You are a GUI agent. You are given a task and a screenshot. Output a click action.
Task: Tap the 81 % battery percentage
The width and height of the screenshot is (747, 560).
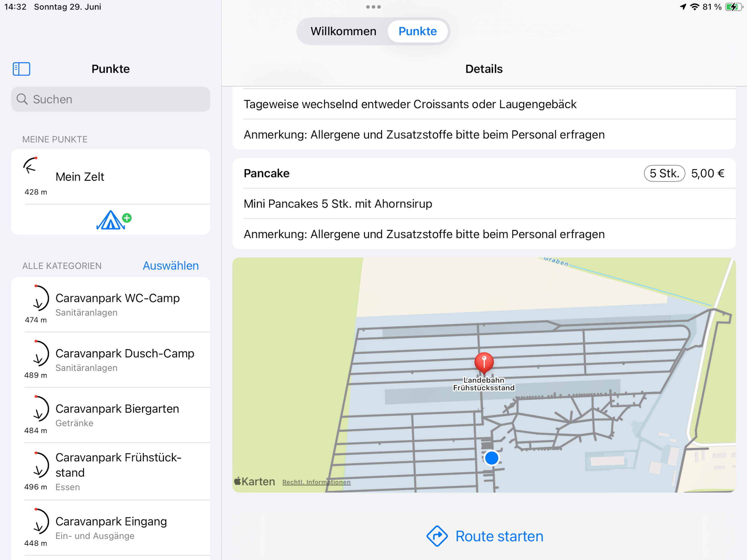712,7
